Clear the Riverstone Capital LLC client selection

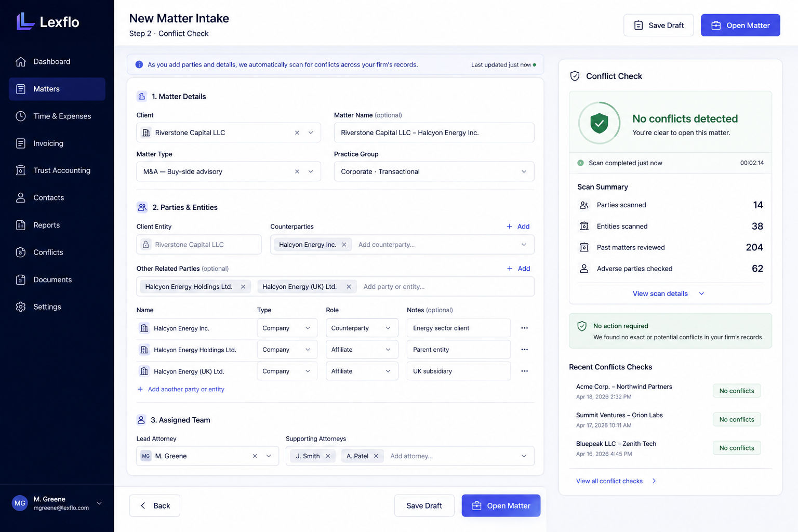coord(297,132)
